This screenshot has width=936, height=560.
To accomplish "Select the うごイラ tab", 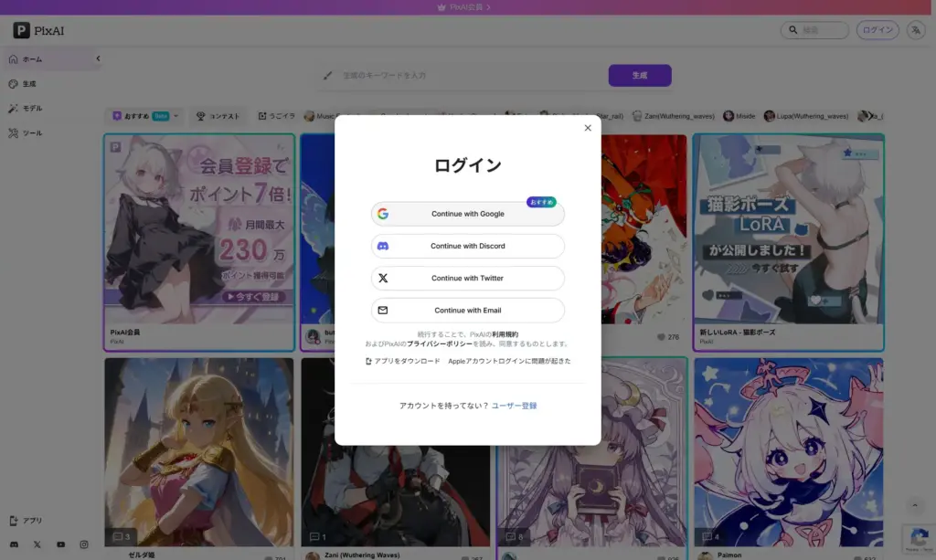I will click(x=276, y=116).
